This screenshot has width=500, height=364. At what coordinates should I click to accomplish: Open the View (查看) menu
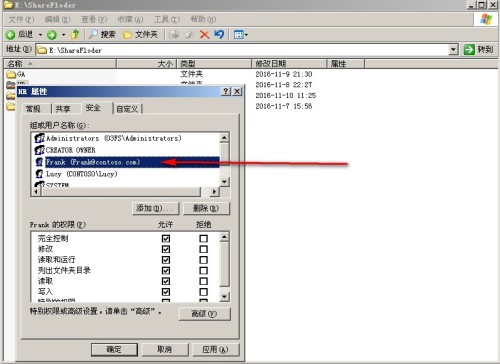[94, 19]
